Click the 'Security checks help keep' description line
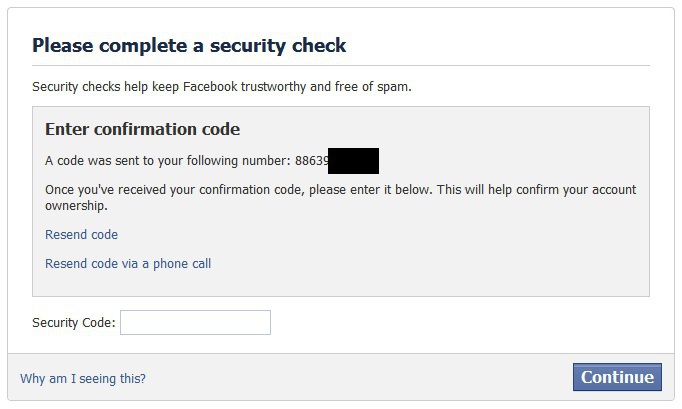682x409 pixels. coord(221,87)
